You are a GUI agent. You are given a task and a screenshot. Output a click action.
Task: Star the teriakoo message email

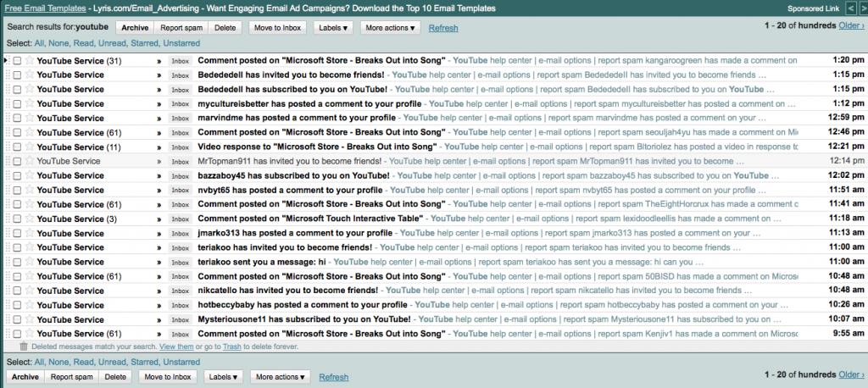coord(29,262)
